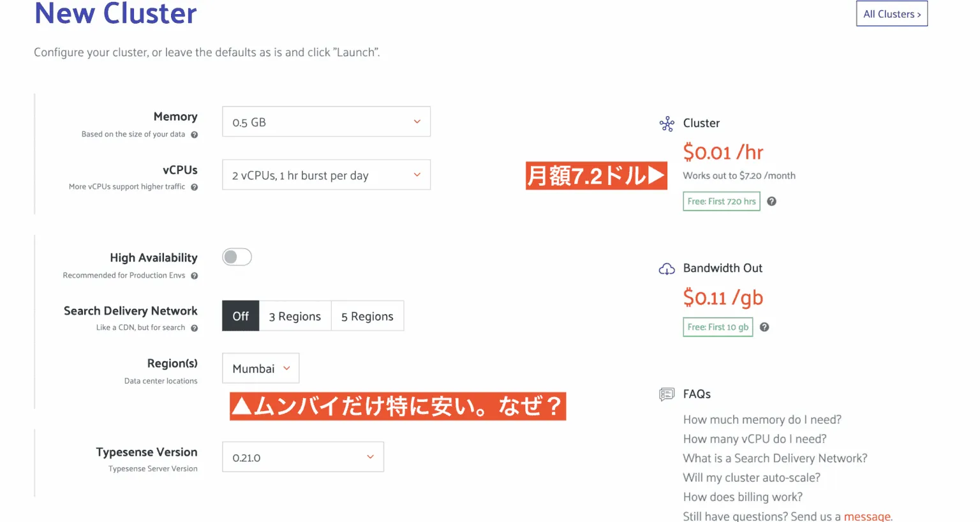The width and height of the screenshot is (980, 522).
Task: Click the question mark beside Free: First 720 hrs
Action: [x=771, y=200]
